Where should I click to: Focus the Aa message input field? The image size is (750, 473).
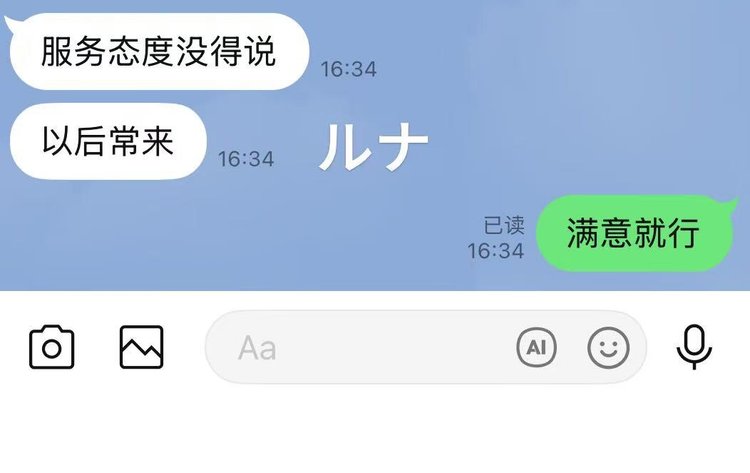[426, 347]
